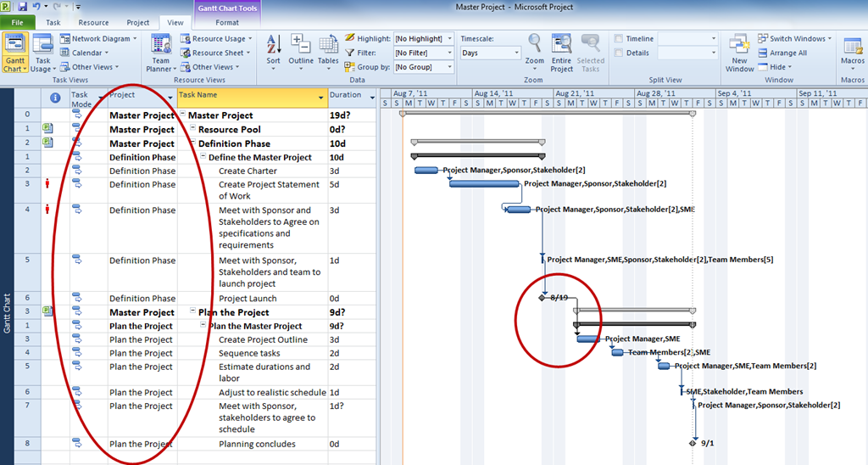This screenshot has width=868, height=465.
Task: Click the Details selector combo box
Action: 688,53
